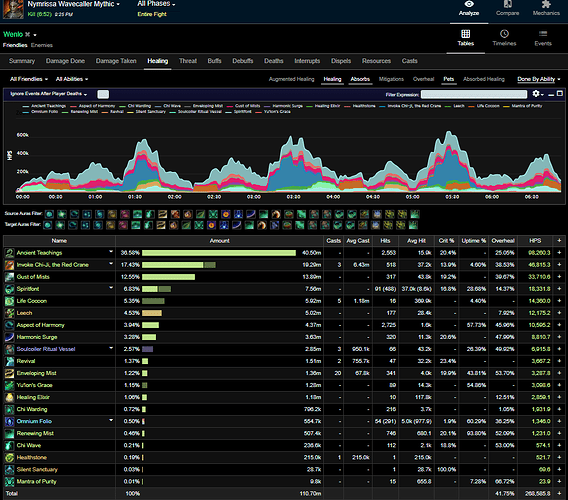Click the Mantra of Purity icon

tap(9, 481)
